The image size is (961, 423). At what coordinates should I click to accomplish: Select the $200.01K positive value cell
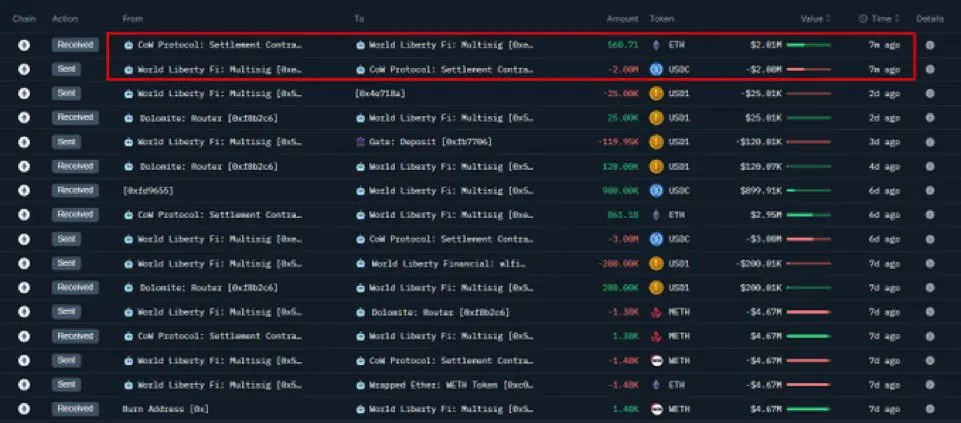coord(761,288)
